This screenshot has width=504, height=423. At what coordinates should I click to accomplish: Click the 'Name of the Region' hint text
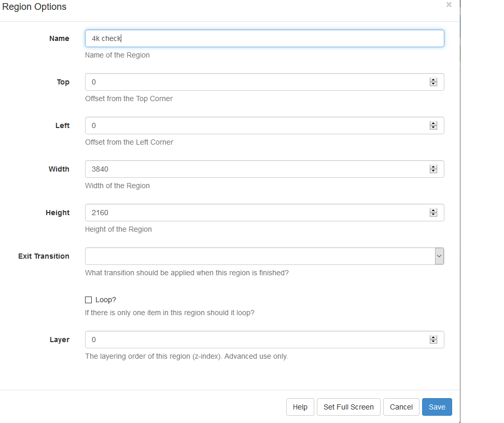tap(117, 55)
